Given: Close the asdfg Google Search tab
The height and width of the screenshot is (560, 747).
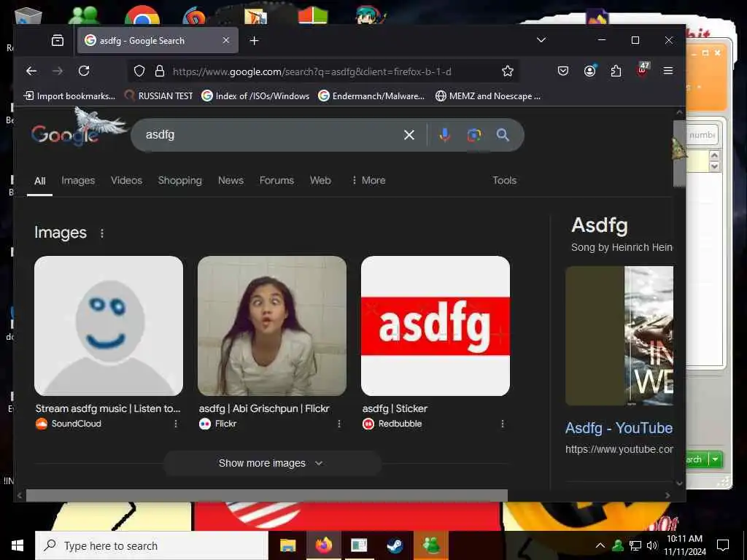Looking at the screenshot, I should [x=226, y=41].
